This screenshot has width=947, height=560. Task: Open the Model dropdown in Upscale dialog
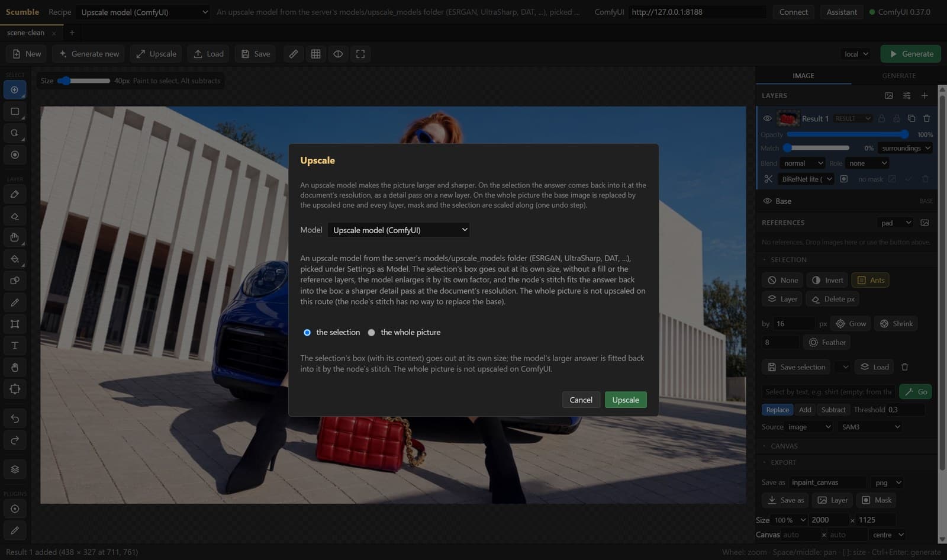398,230
